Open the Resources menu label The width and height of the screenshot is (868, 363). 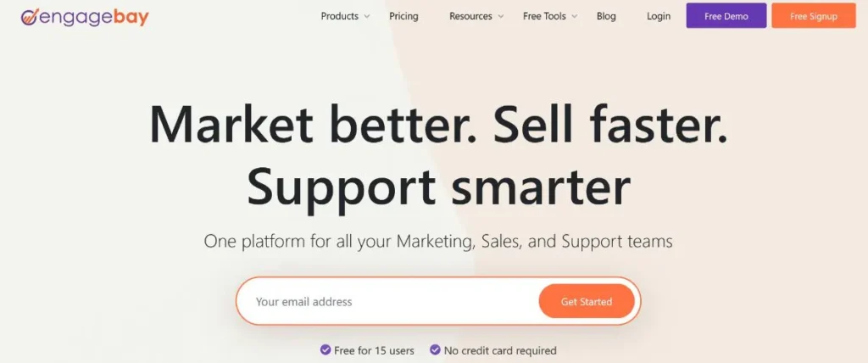point(470,16)
